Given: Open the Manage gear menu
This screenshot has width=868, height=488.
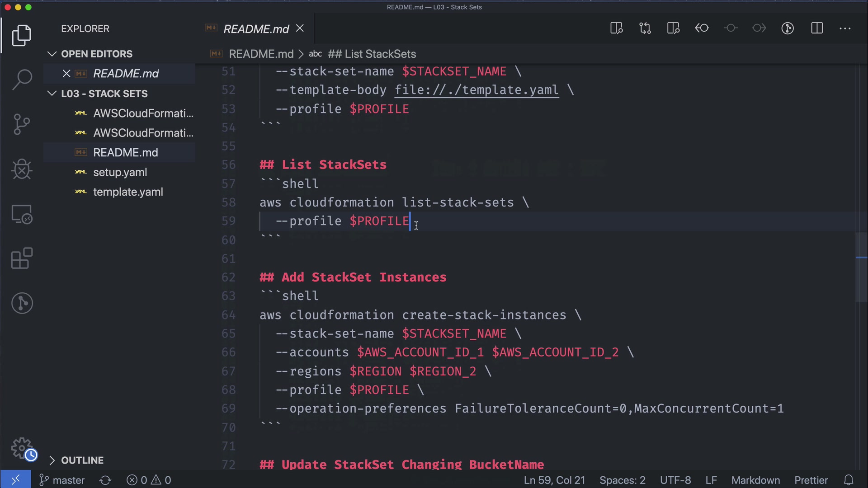Looking at the screenshot, I should click(x=22, y=447).
